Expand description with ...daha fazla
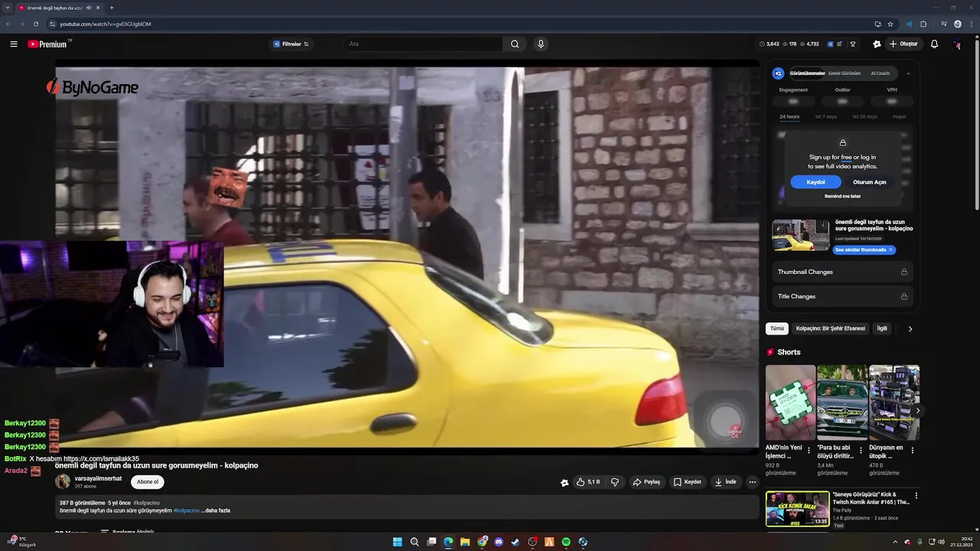980x551 pixels. coord(216,510)
